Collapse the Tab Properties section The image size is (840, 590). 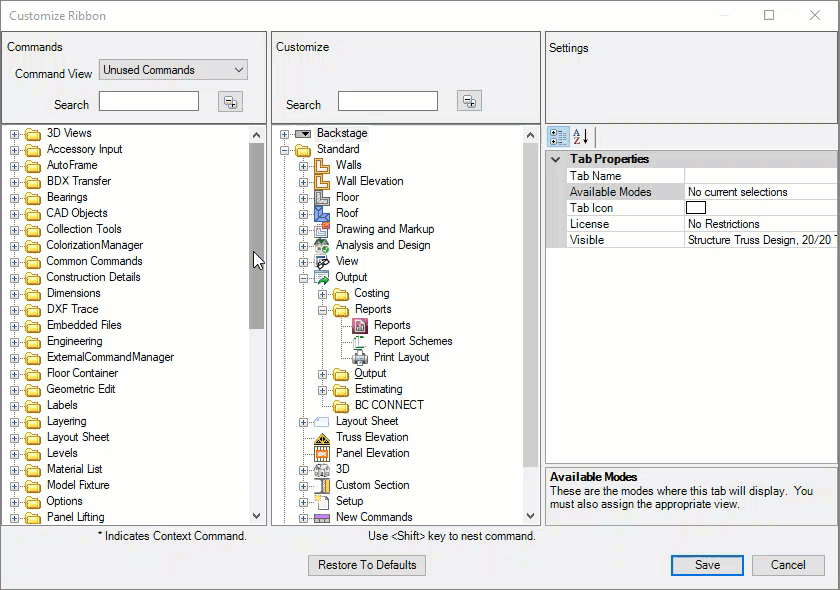tap(556, 159)
